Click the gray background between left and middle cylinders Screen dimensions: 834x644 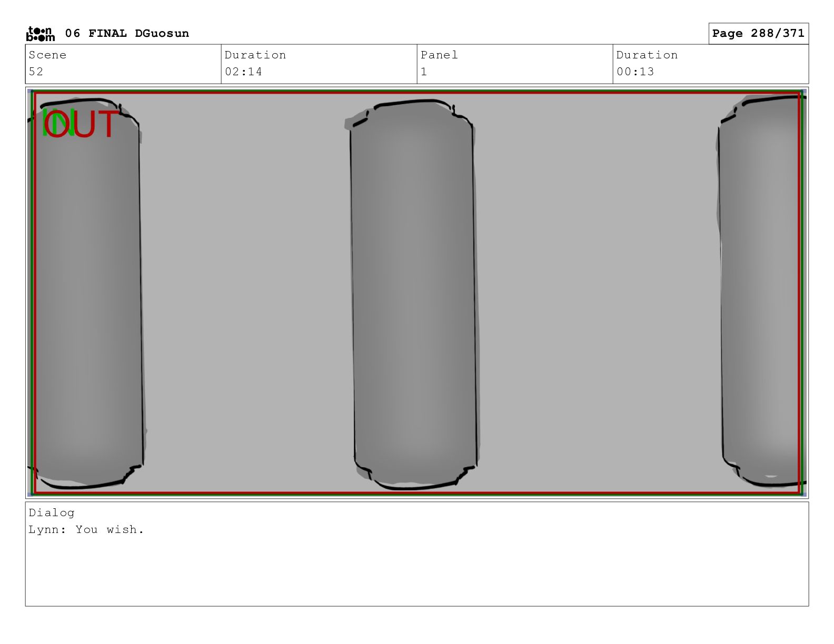click(245, 295)
